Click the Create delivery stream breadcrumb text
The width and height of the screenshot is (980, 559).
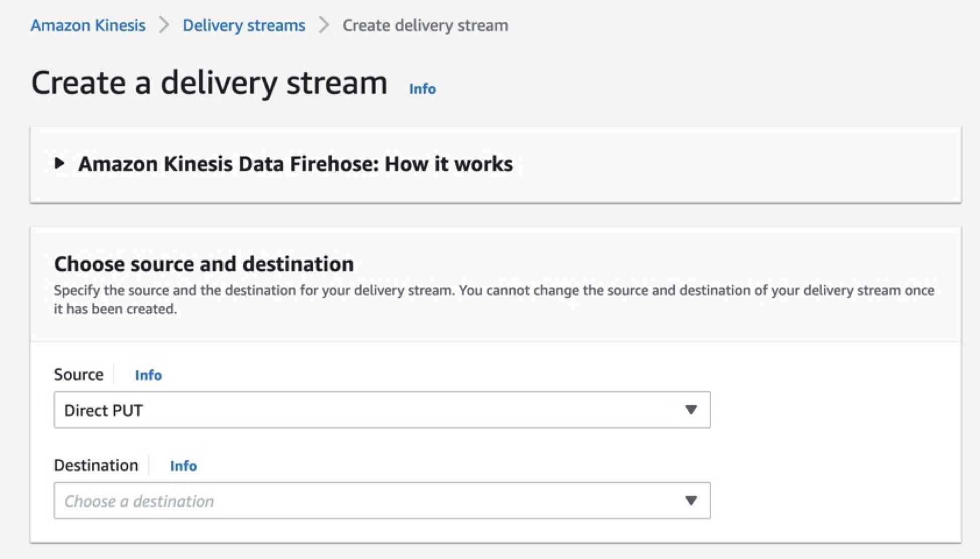(x=425, y=25)
